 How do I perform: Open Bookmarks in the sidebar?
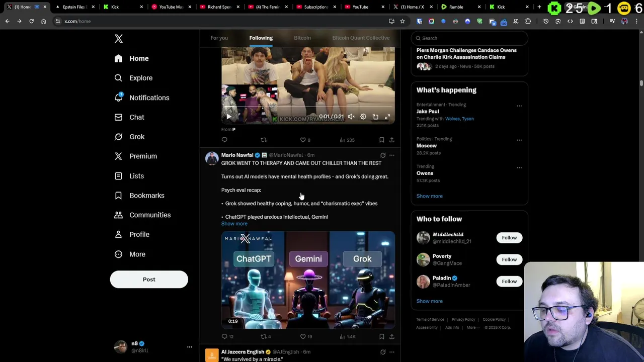pos(139,196)
